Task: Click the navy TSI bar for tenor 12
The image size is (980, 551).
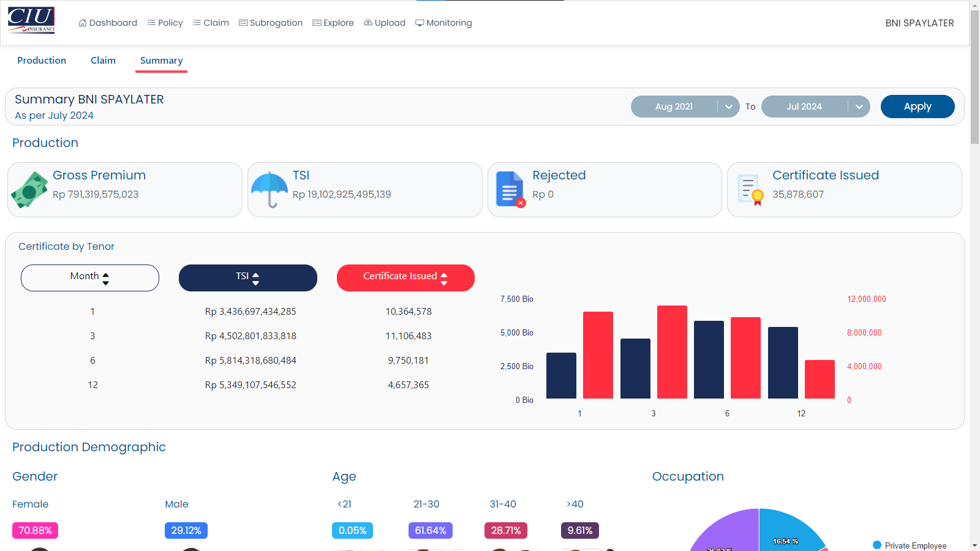Action: pos(783,363)
